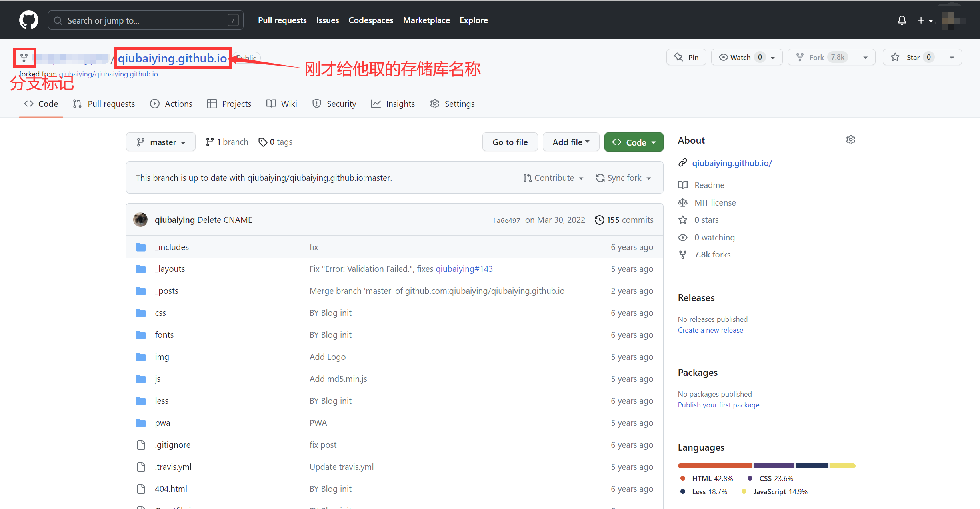Screen dimensions: 980x509
Task: Click the Create a new release link
Action: click(x=710, y=330)
